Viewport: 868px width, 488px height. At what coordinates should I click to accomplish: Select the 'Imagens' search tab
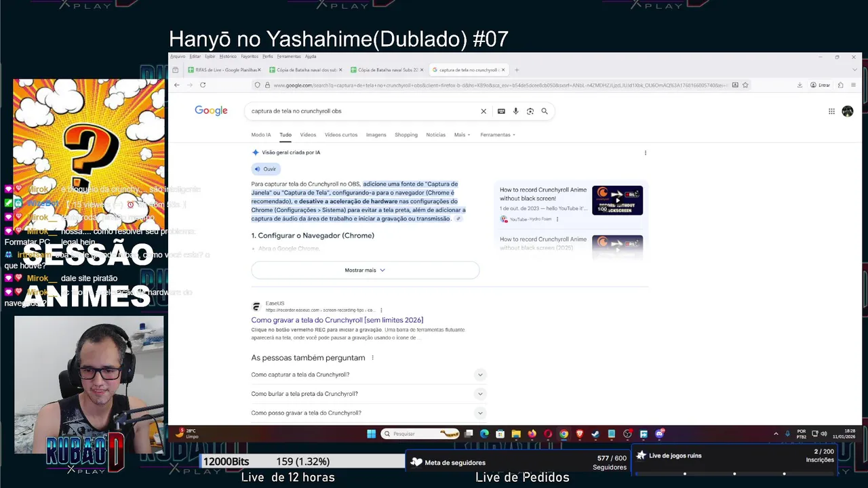pyautogui.click(x=376, y=135)
